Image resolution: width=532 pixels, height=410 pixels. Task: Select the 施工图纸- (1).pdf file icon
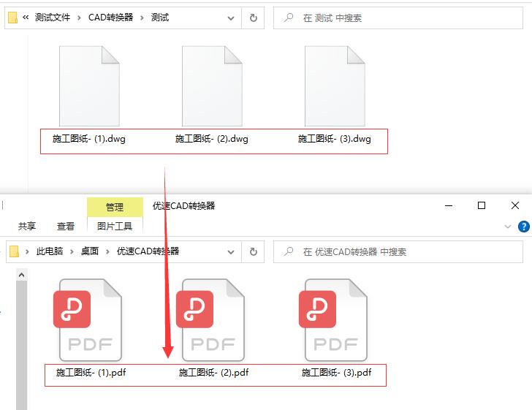coord(88,320)
